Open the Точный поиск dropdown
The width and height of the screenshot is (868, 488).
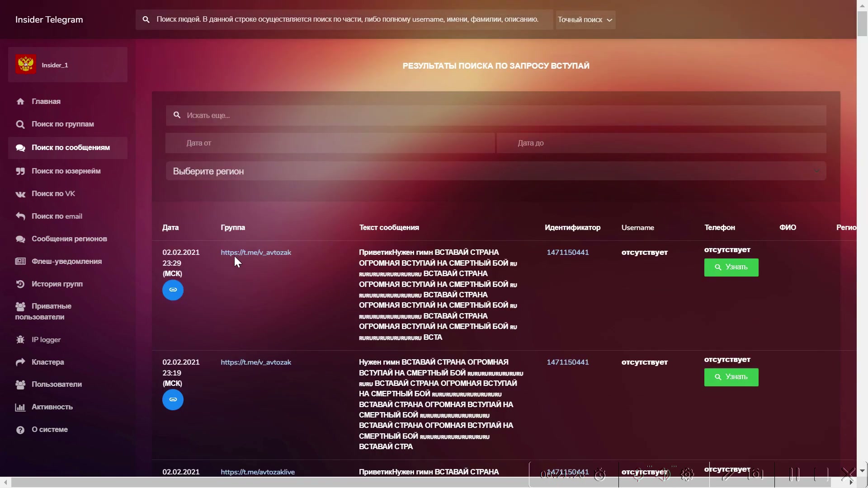pos(585,20)
